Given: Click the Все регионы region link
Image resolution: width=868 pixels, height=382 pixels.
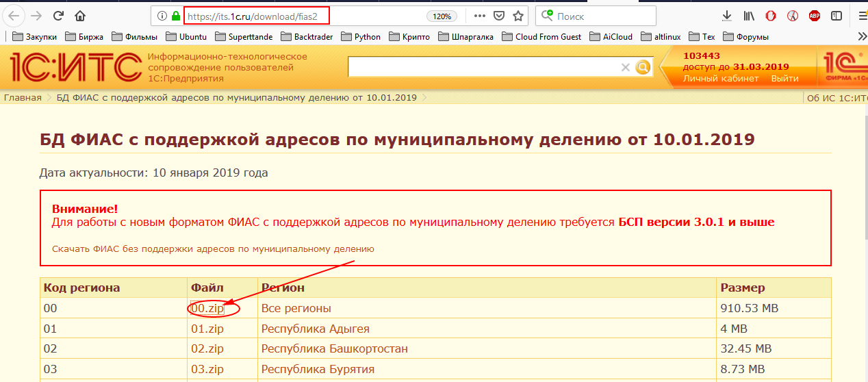Looking at the screenshot, I should tap(296, 308).
